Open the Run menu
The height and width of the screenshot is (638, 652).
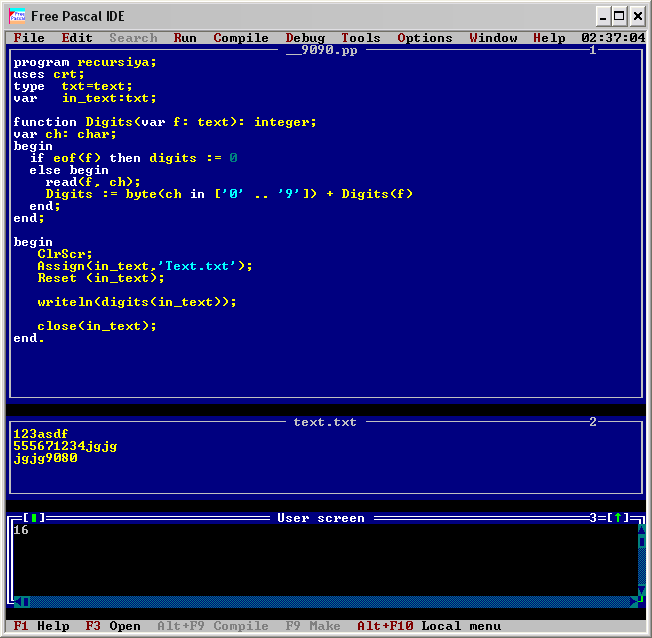pos(185,38)
